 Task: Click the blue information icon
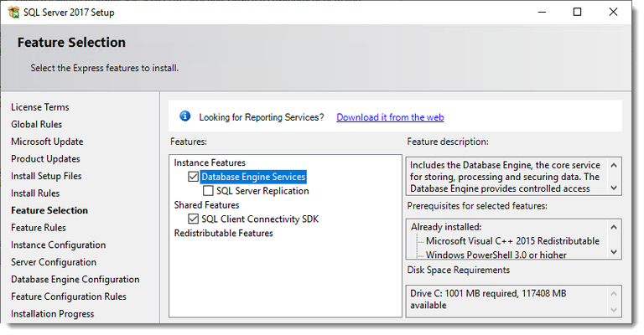[184, 116]
